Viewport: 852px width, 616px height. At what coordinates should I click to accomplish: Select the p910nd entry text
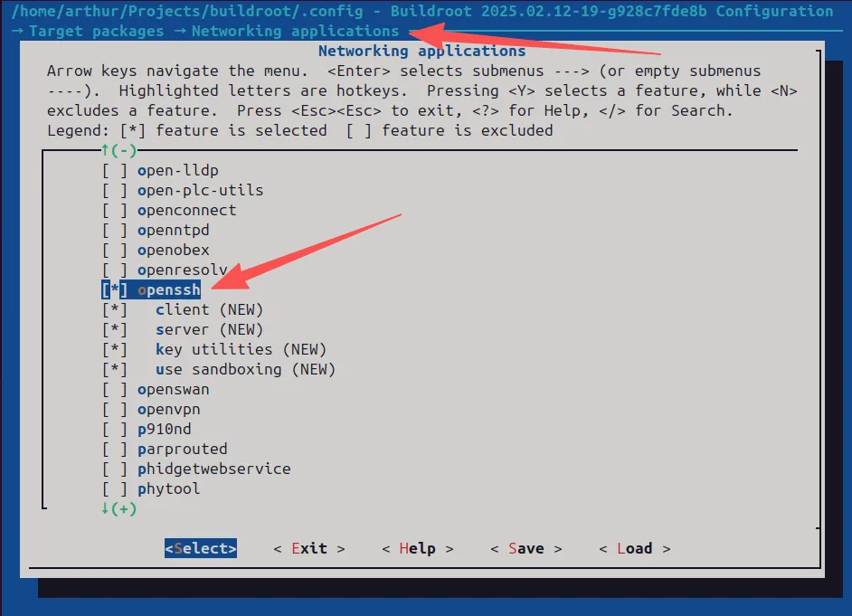click(x=164, y=429)
